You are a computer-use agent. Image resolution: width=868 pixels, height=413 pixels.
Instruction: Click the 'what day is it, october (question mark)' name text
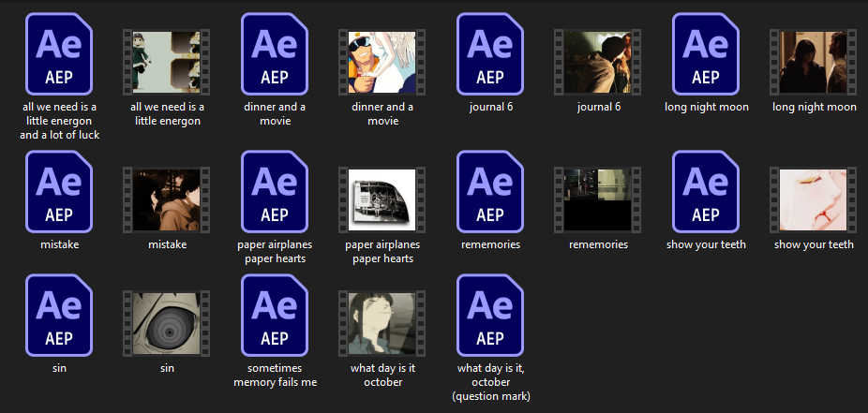tap(490, 382)
